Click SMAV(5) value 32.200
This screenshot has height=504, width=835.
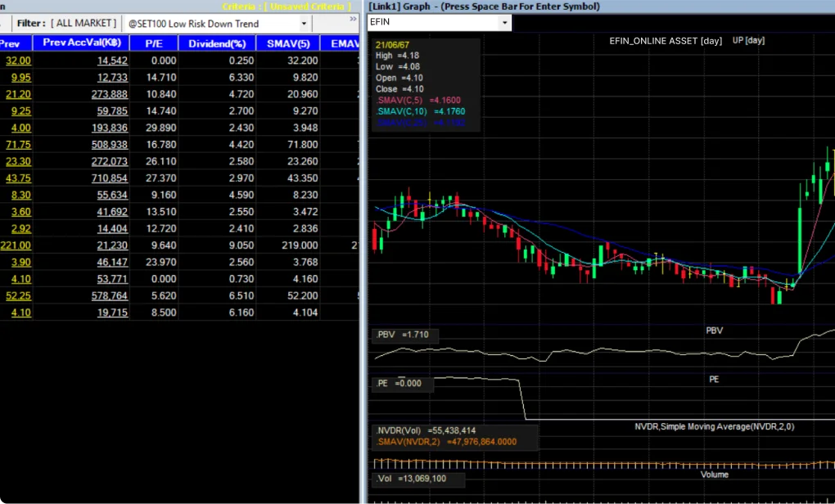(x=303, y=61)
